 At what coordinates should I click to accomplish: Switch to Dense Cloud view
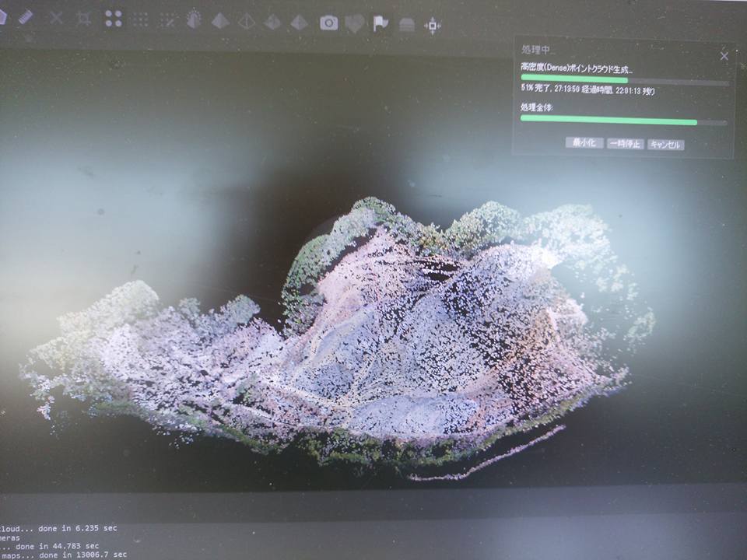pos(140,19)
